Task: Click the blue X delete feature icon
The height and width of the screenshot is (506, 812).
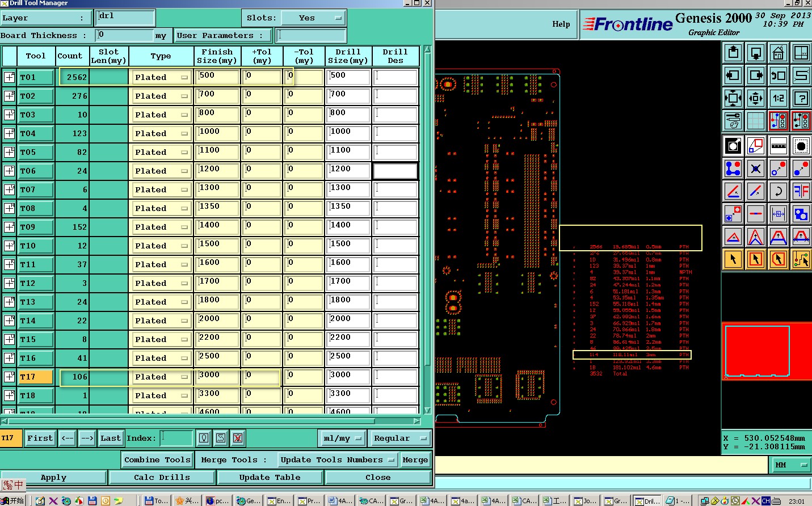Action: point(756,168)
